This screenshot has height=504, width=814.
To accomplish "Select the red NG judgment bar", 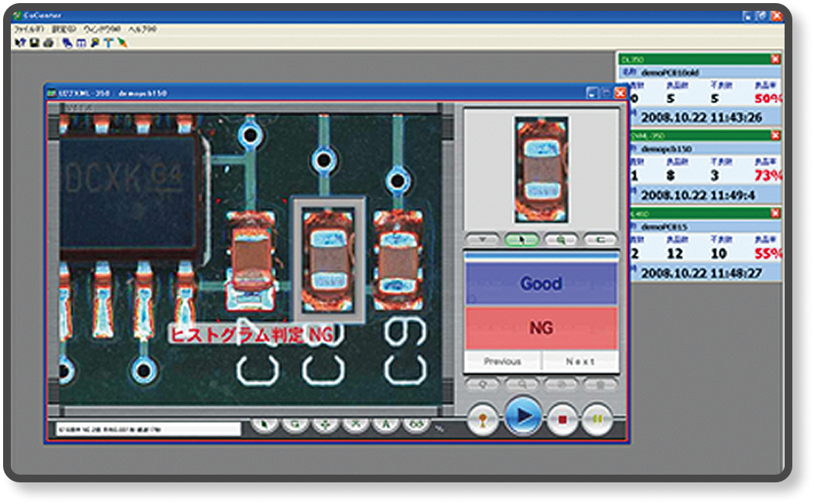I will click(541, 329).
